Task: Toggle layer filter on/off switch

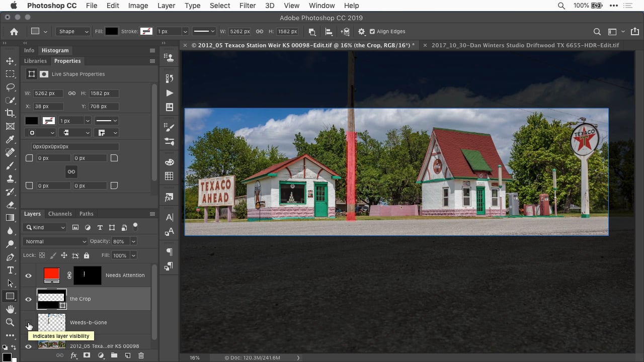Action: click(135, 226)
